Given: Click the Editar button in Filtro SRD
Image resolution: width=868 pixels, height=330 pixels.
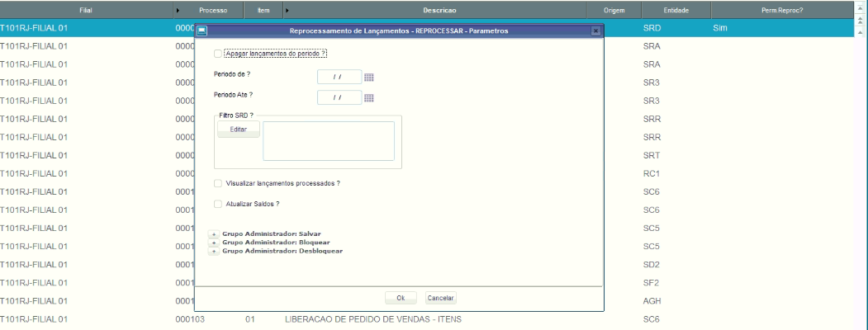Looking at the screenshot, I should pyautogui.click(x=238, y=130).
